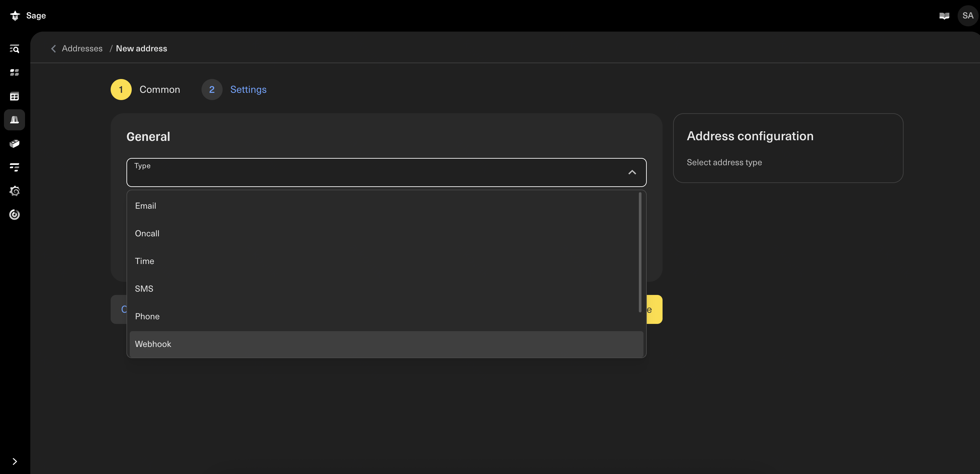This screenshot has height=474, width=980.
Task: Open the search explorer sidebar icon
Action: click(14, 49)
